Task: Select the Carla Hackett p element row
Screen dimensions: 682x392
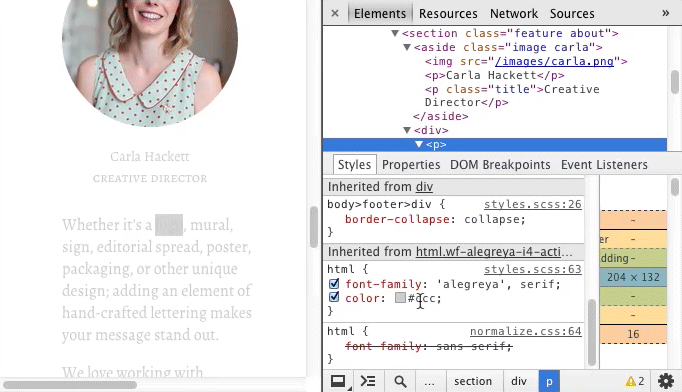Action: click(x=495, y=75)
